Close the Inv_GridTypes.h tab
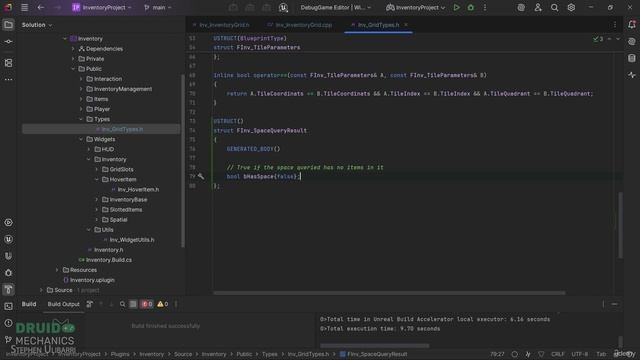This screenshot has width=640, height=360. click(406, 25)
